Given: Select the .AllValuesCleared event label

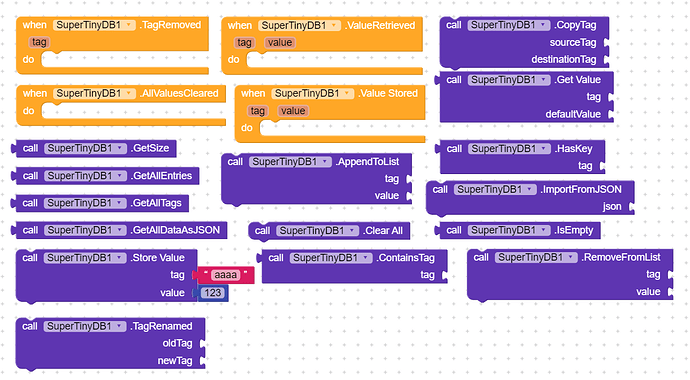Looking at the screenshot, I should click(x=179, y=93).
